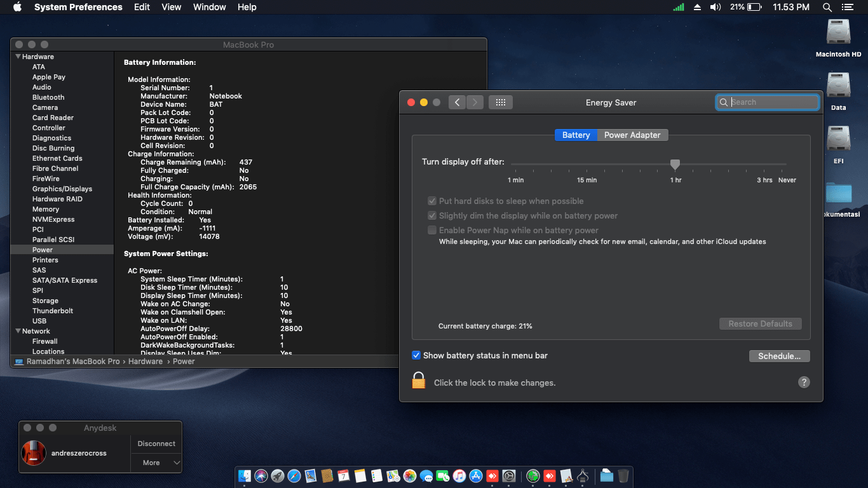Select the Battery tab
Image resolution: width=868 pixels, height=488 pixels.
576,135
